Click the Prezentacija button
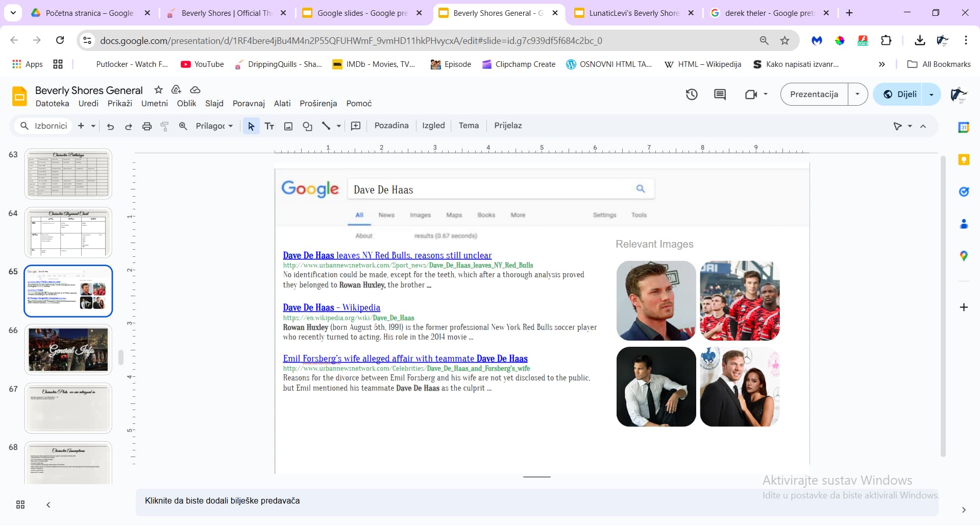Viewport: 980px width, 526px height. point(814,94)
